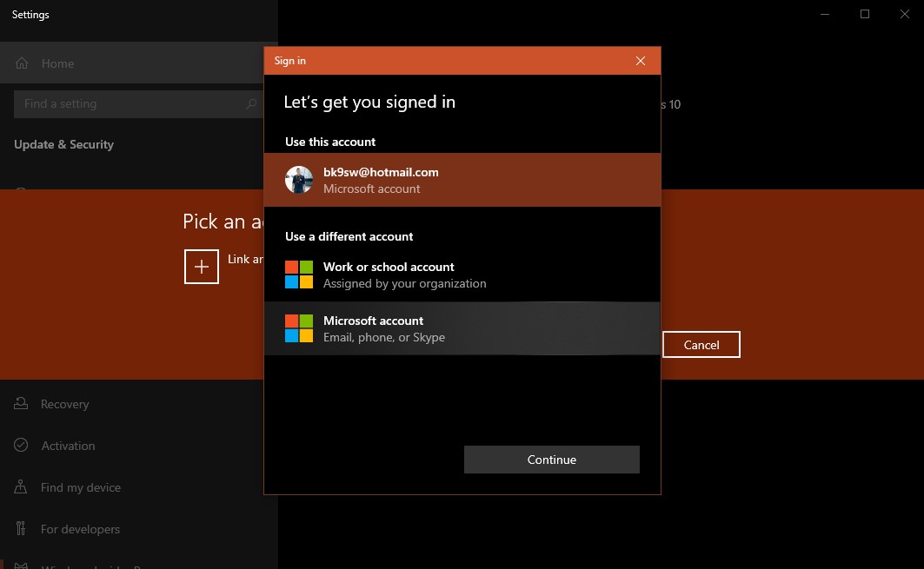The image size is (924, 569).
Task: Select the bk9sw@hotmail.com profile picture
Action: point(299,180)
